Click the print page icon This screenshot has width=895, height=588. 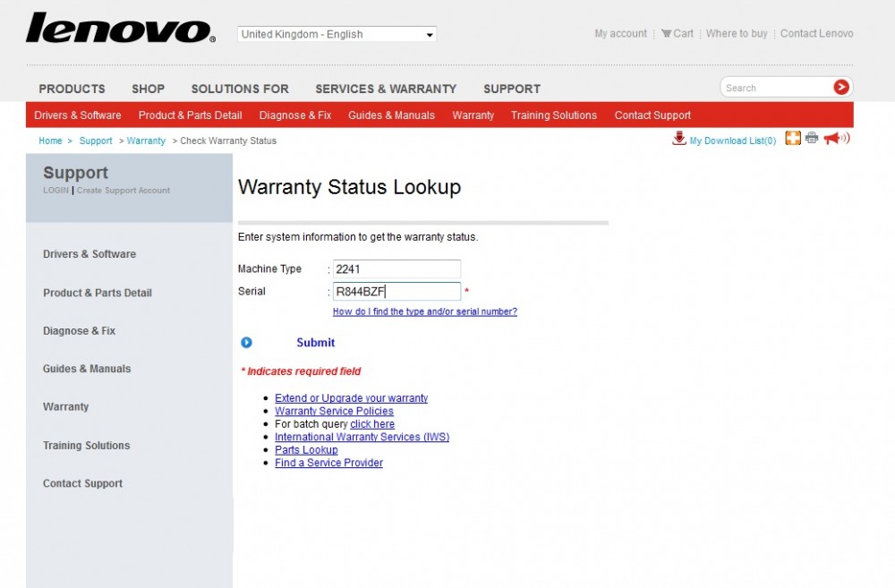[x=812, y=138]
